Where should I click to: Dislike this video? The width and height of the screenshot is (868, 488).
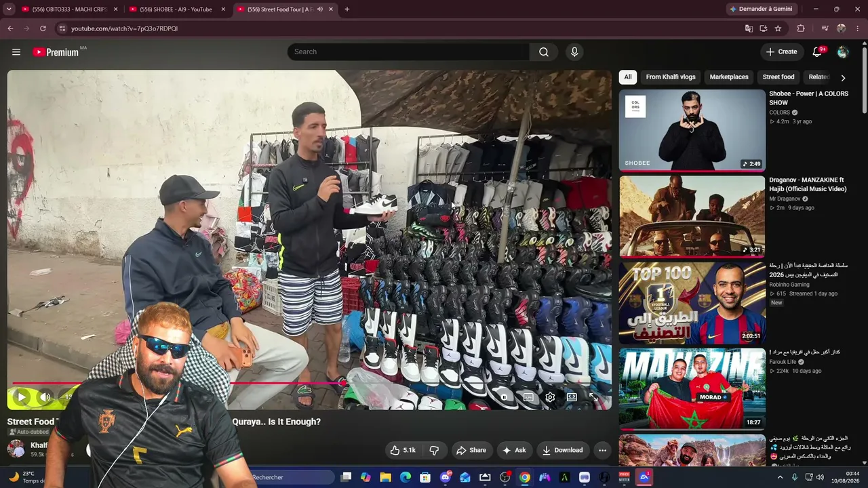pos(434,450)
